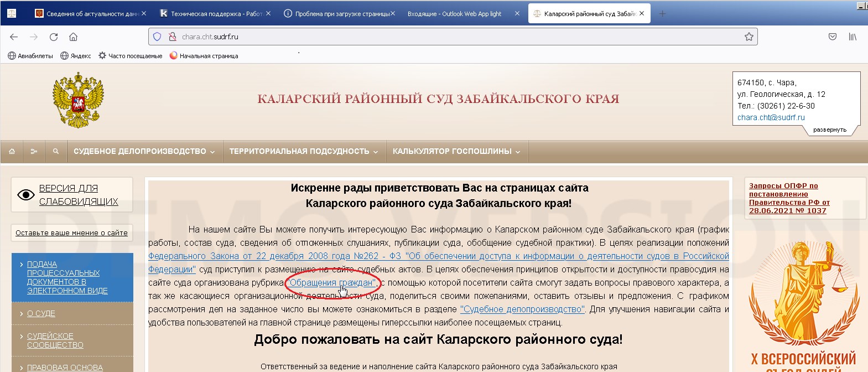This screenshot has width=868, height=372.
Task: Expand the court contact info with развернуть
Action: tap(829, 130)
